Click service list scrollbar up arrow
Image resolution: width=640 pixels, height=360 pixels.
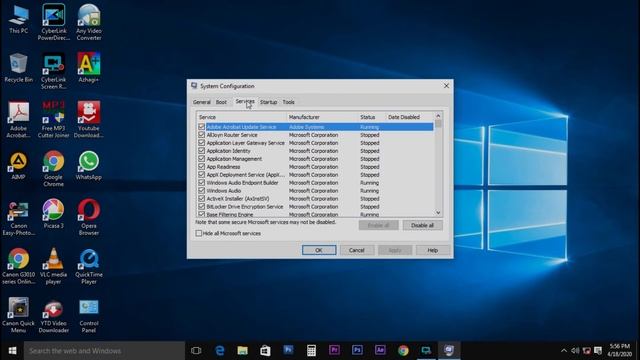point(438,116)
